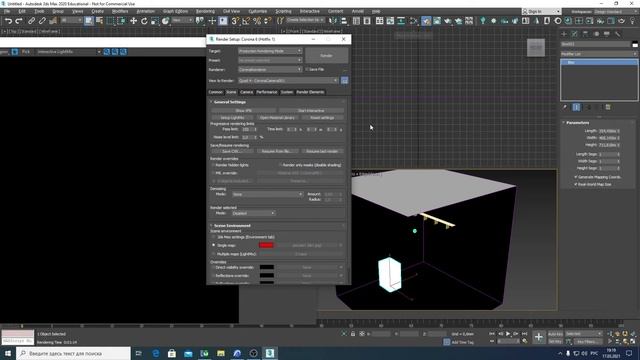640x360 pixels.
Task: Choose the Unlink Selection tool
Action: (x=42, y=21)
